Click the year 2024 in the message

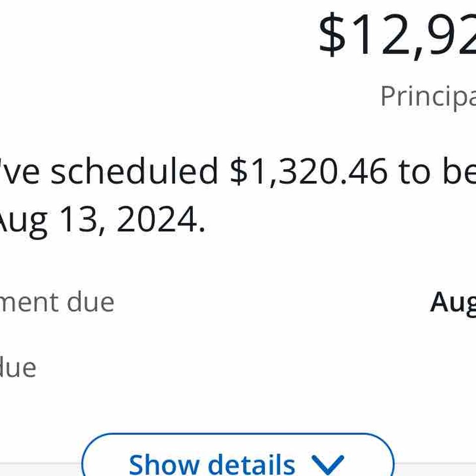pos(156,219)
